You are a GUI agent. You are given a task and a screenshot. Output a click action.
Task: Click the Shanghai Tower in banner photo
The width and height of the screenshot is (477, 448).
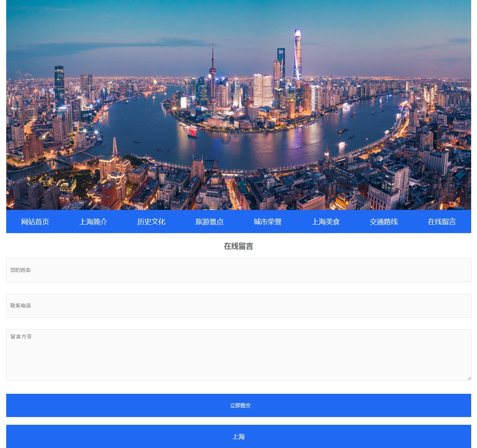tap(297, 54)
